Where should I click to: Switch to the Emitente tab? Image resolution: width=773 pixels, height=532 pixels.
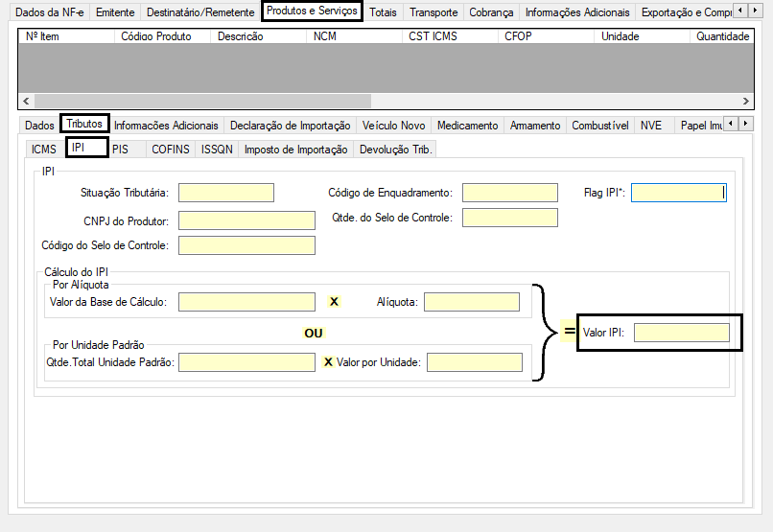(x=115, y=12)
